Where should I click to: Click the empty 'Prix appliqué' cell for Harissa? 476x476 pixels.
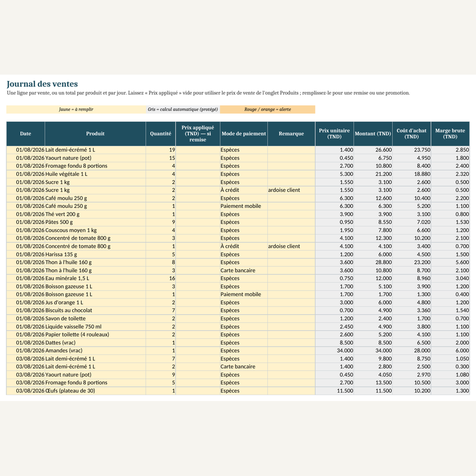pyautogui.click(x=198, y=254)
